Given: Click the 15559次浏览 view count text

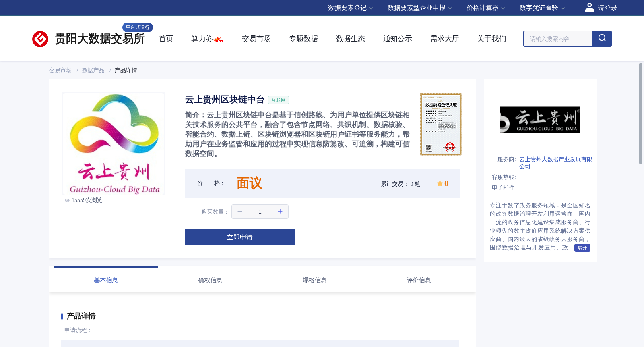Looking at the screenshot, I should point(87,200).
